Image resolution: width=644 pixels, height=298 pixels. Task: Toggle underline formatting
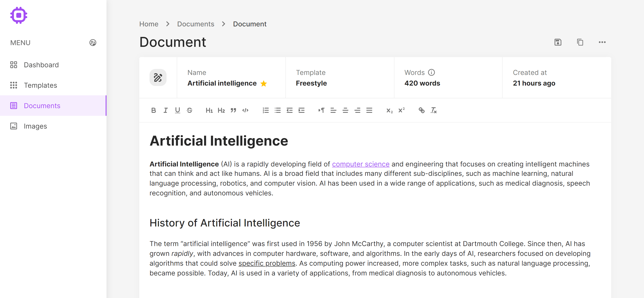click(177, 110)
